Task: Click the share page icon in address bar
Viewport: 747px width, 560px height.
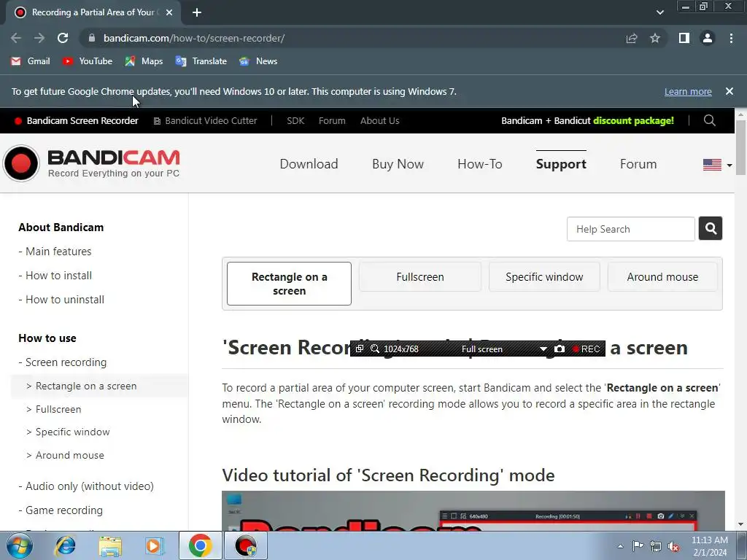Action: pos(631,38)
